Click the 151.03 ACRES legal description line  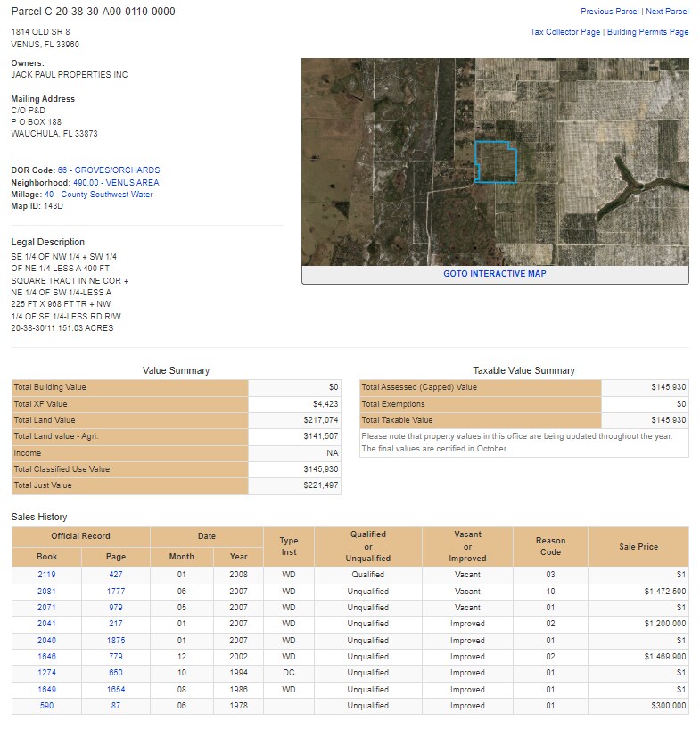[62, 328]
